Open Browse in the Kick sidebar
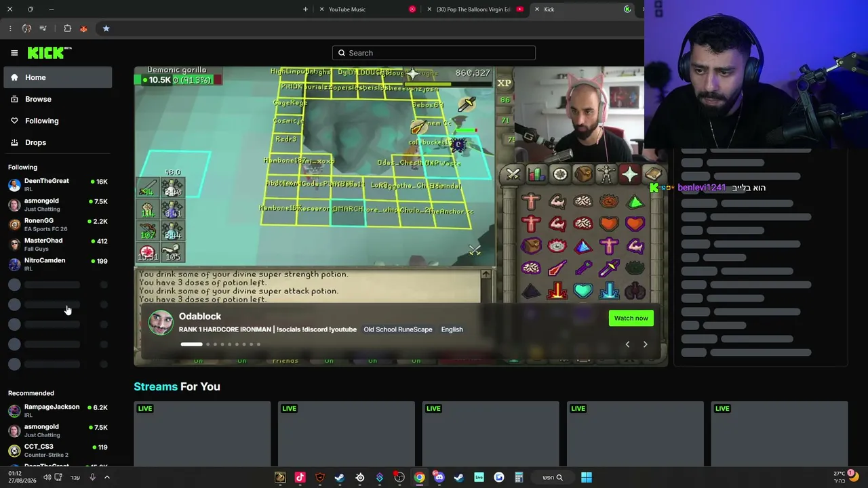Image resolution: width=868 pixels, height=488 pixels. pos(58,99)
